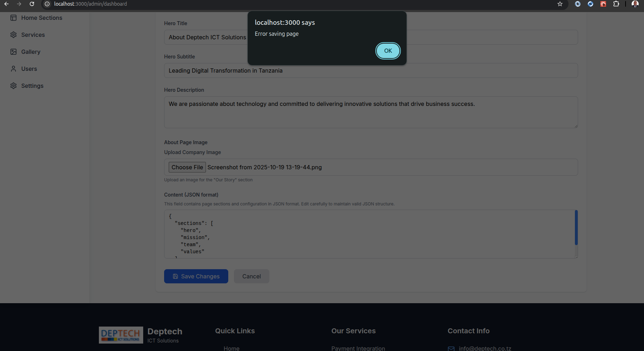Click the browser profile avatar
The image size is (644, 351).
click(x=635, y=4)
